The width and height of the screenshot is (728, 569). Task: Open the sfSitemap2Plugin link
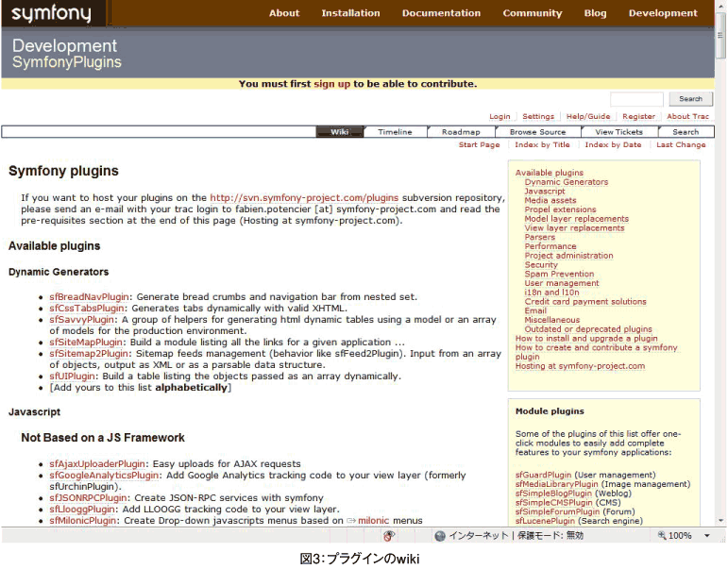[89, 354]
